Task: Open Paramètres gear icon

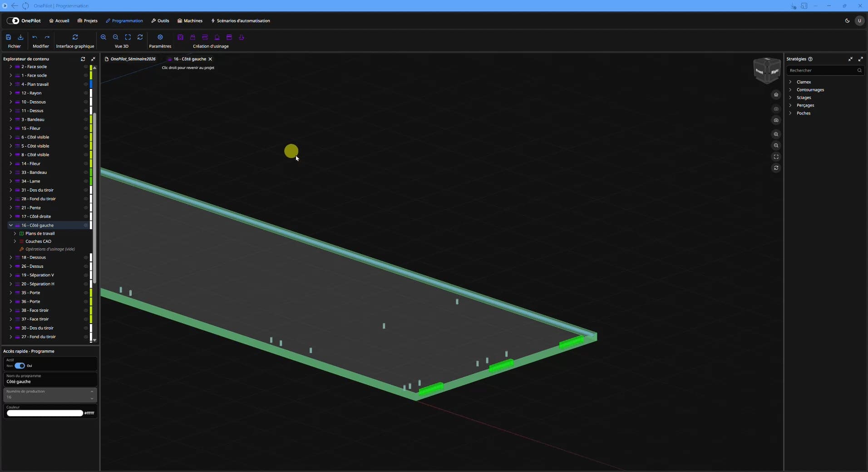Action: 160,37
